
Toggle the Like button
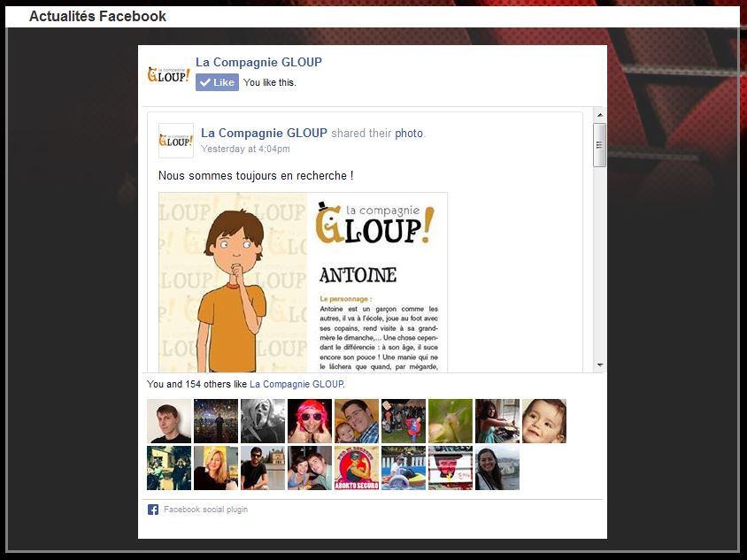tap(217, 82)
